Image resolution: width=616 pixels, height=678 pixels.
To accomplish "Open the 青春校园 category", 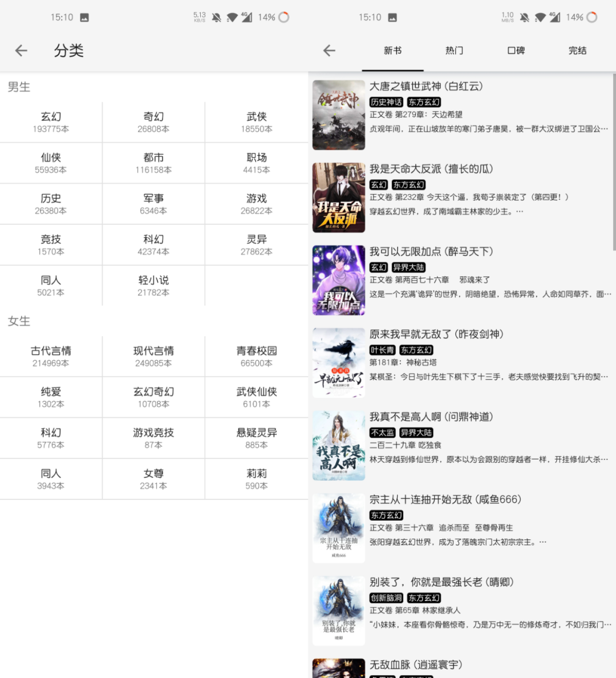I will coord(257,356).
